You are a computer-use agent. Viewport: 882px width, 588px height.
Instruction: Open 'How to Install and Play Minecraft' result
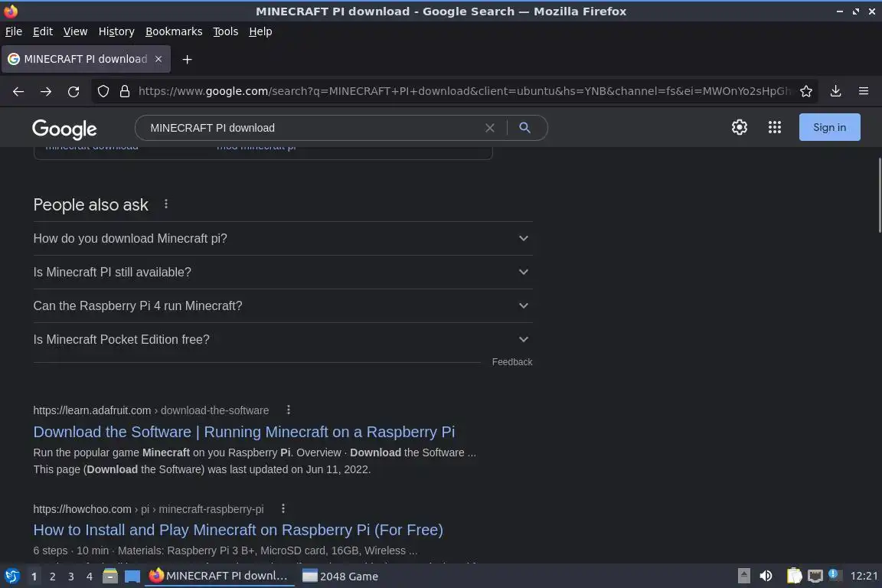[x=238, y=530]
